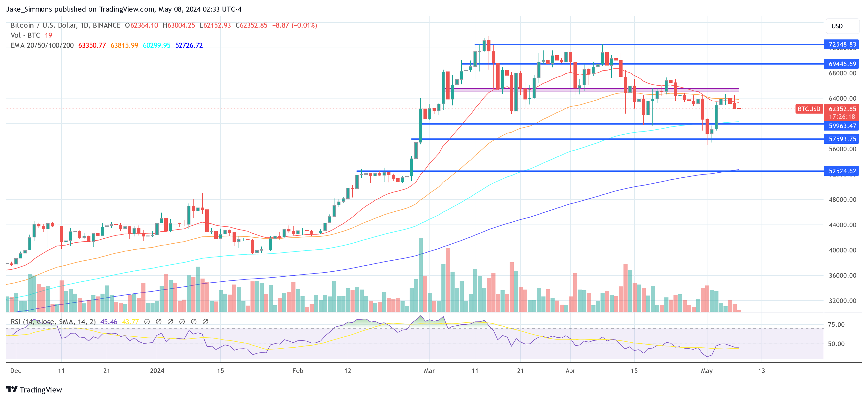Click the RSI (14, close, SMA, 14, 2) label
This screenshot has width=868, height=400.
pos(53,322)
